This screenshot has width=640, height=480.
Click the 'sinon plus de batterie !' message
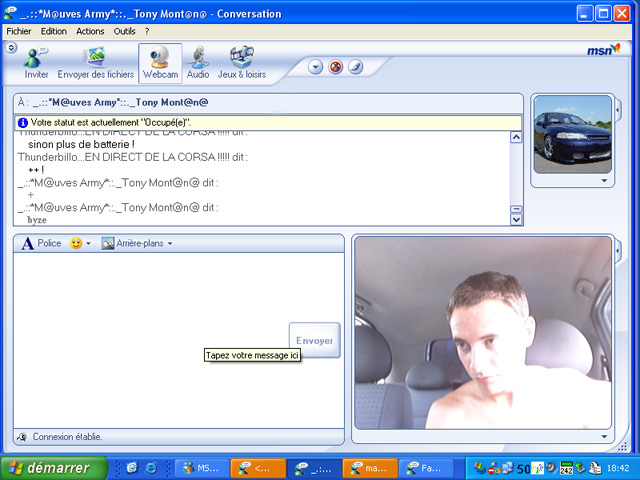[81, 144]
